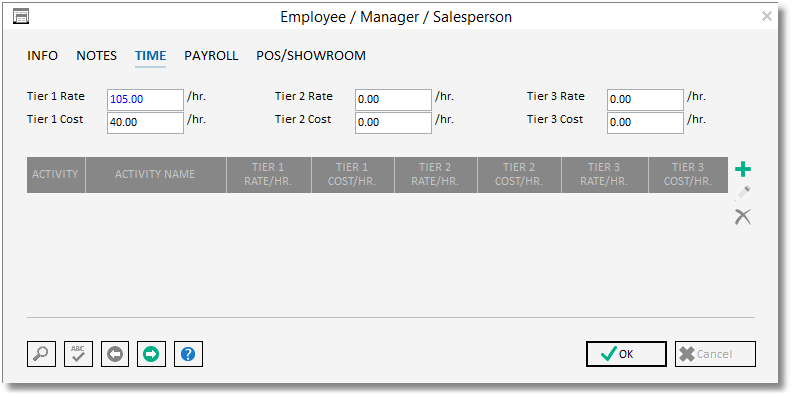Screen dimensions: 792x397
Task: Click the Tier 1 Cost field
Action: 145,123
